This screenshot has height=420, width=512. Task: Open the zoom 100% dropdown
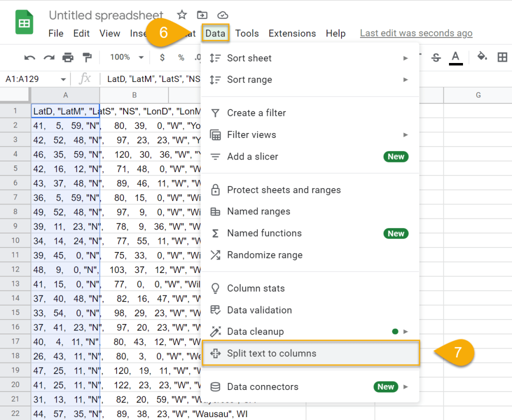[x=126, y=57]
